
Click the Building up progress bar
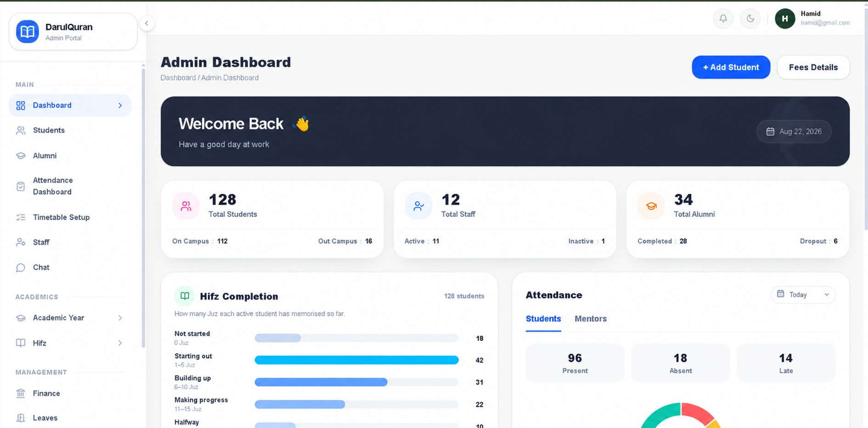click(x=356, y=382)
